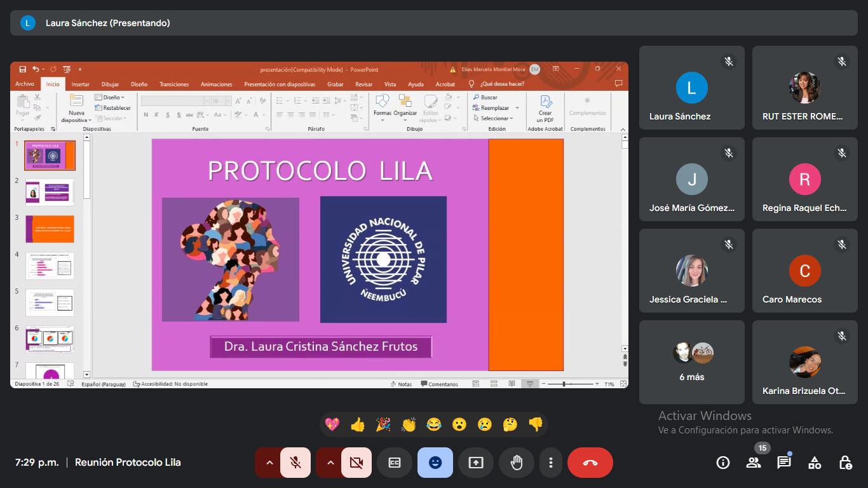Screen dimensions: 868x488
Task: Fit slide to window button in status bar
Action: pos(623,384)
